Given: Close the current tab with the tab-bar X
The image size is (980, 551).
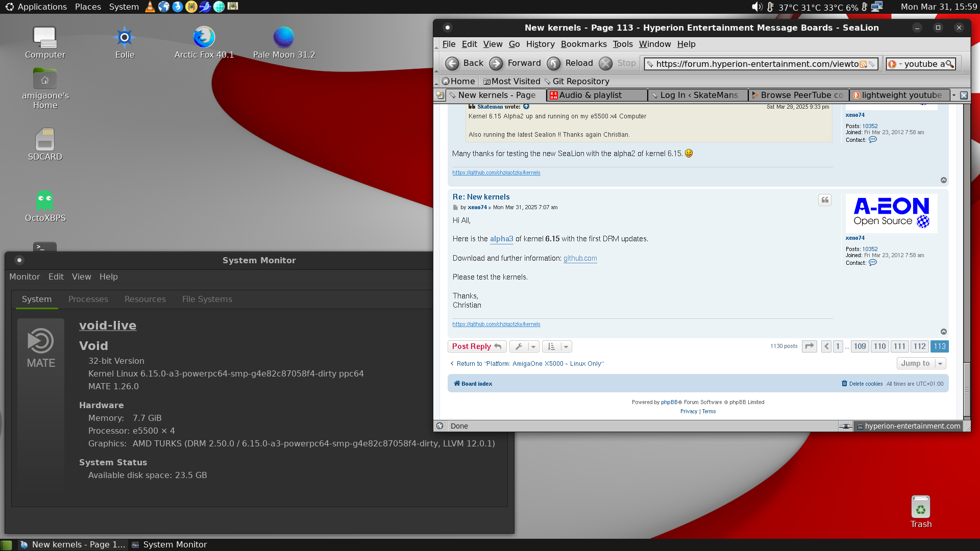Looking at the screenshot, I should pos(964,95).
